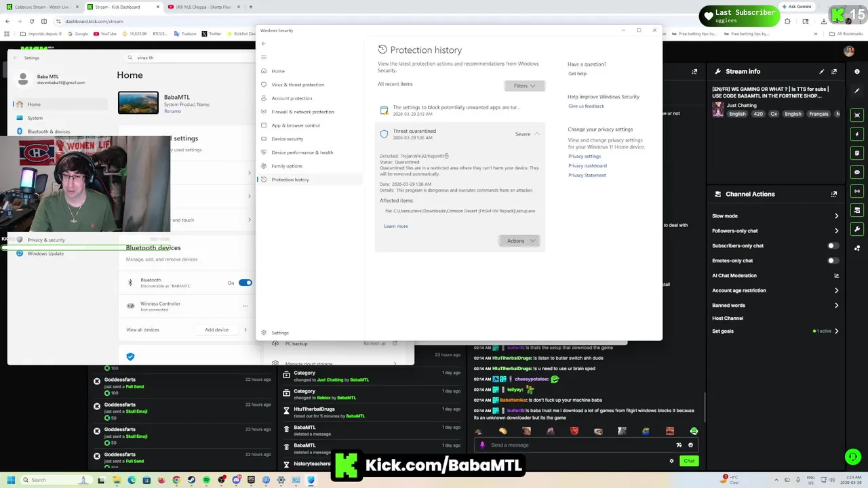The image size is (868, 488).
Task: Select Firewall & network protection
Action: pos(302,112)
